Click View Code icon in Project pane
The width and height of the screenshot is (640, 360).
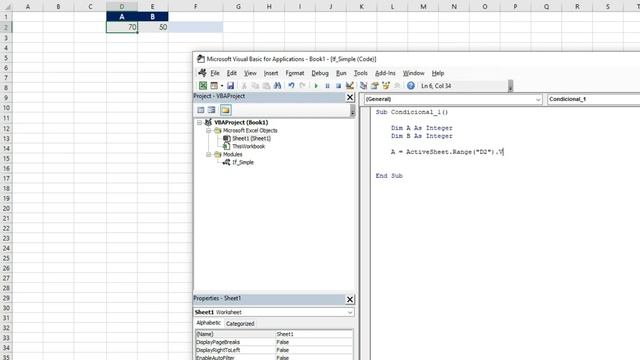200,110
